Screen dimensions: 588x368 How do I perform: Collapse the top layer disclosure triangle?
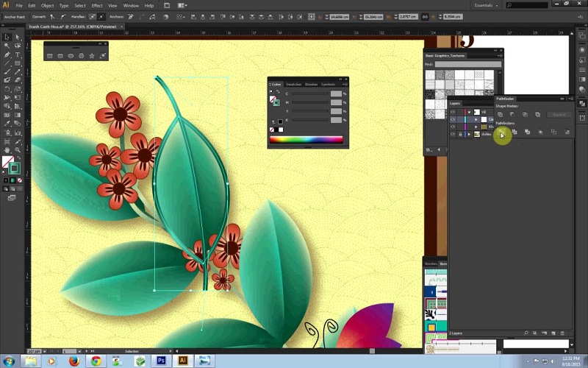click(x=468, y=112)
